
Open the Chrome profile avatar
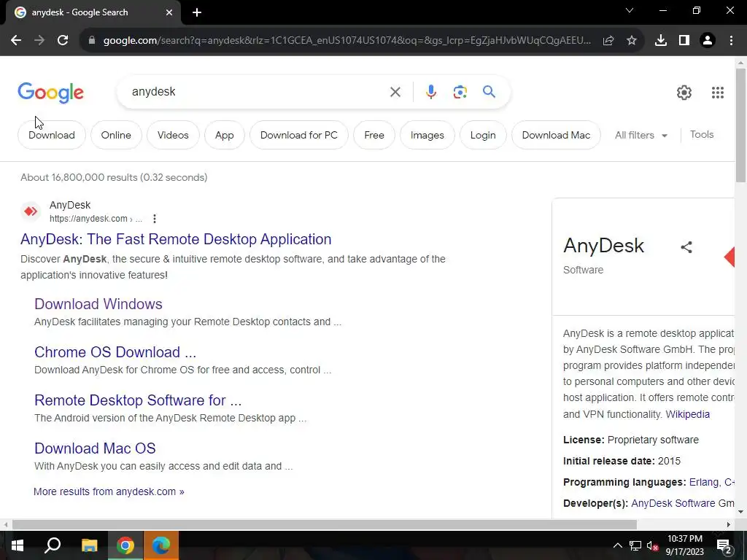click(708, 41)
